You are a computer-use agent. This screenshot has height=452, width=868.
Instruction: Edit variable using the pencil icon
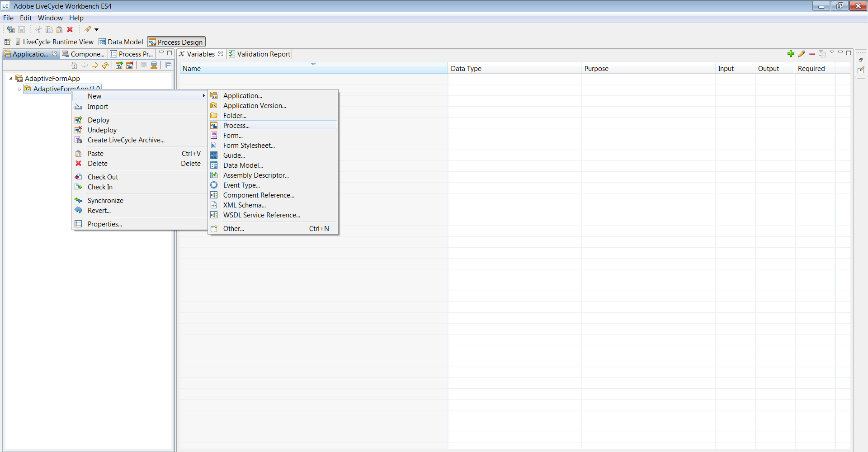click(802, 54)
